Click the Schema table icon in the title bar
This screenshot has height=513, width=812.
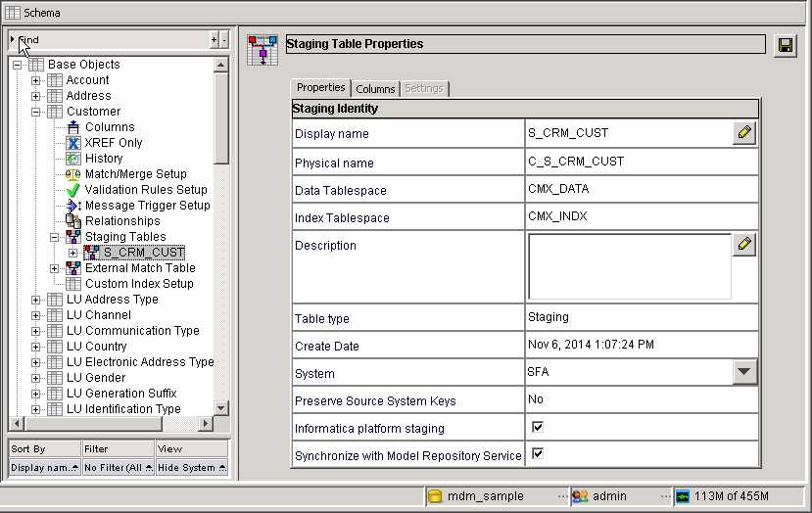click(x=13, y=13)
